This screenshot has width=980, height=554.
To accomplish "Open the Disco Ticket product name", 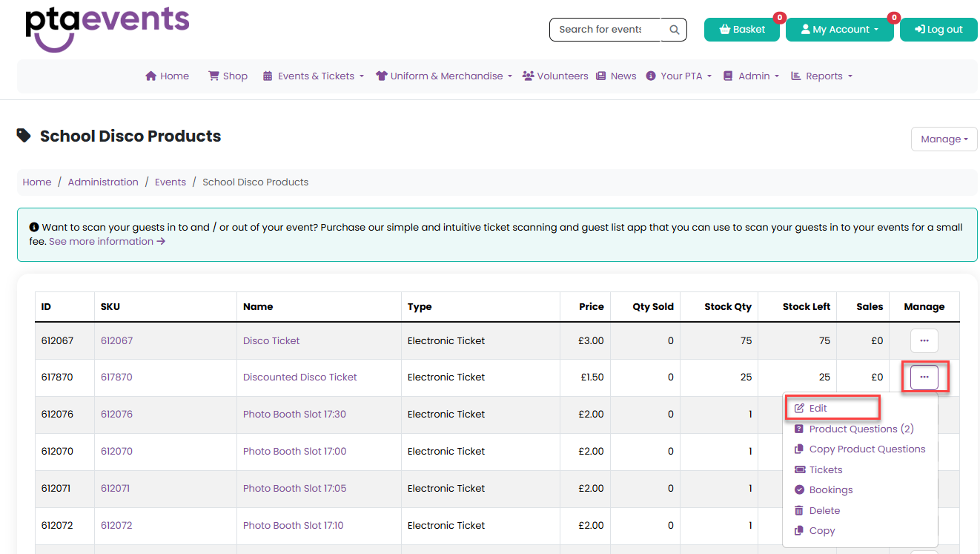I will point(271,340).
